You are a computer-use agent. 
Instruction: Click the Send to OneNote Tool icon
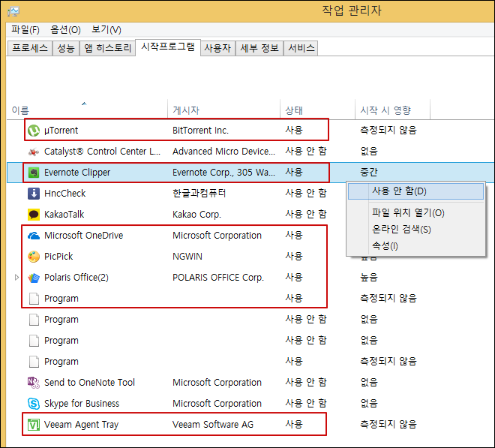pyautogui.click(x=34, y=383)
